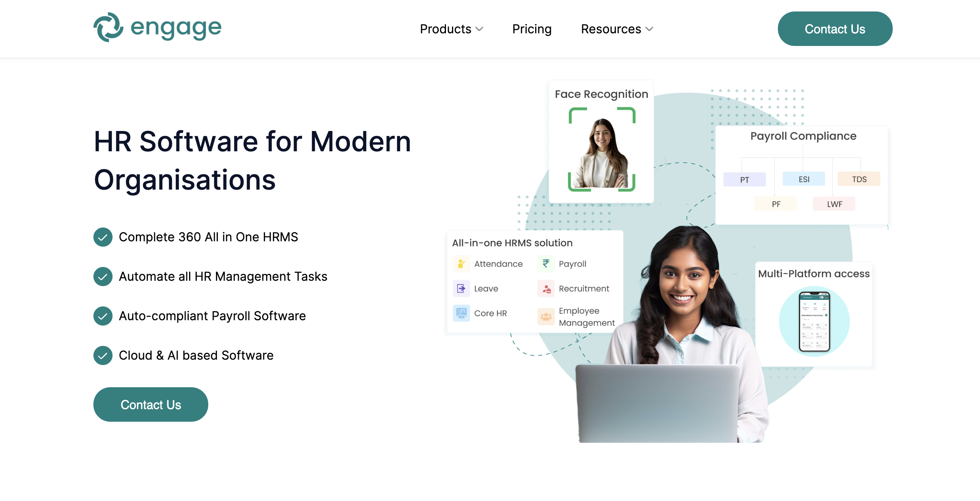Click checkmark beside Auto-compliant Payroll Software
Viewport: 980px width, 501px height.
pyautogui.click(x=103, y=316)
